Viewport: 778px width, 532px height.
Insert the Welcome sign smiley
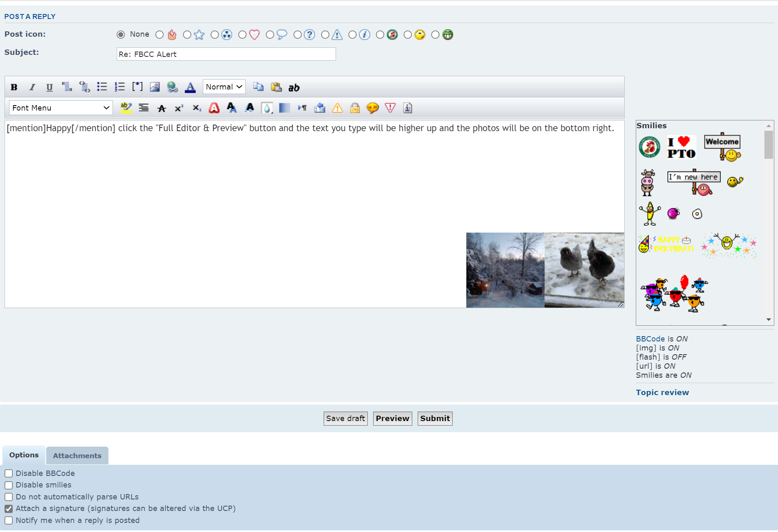click(722, 147)
